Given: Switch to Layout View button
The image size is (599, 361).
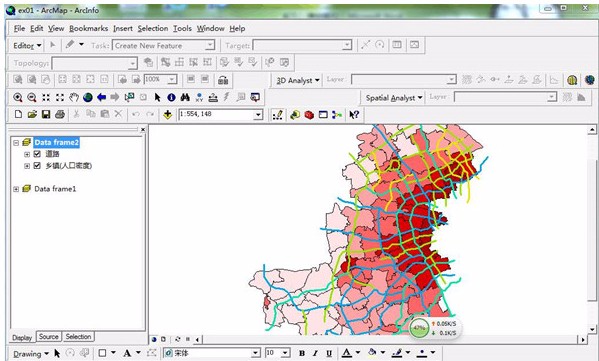Looking at the screenshot, I should (164, 339).
